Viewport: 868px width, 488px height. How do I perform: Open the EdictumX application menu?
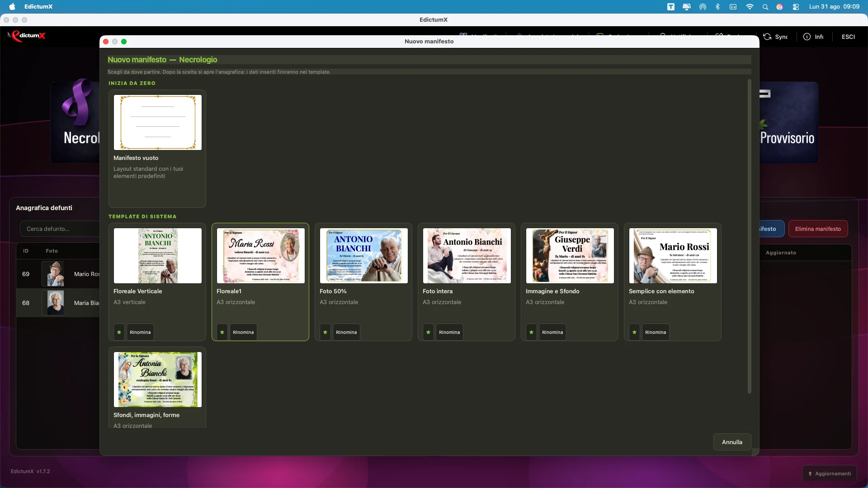coord(38,7)
